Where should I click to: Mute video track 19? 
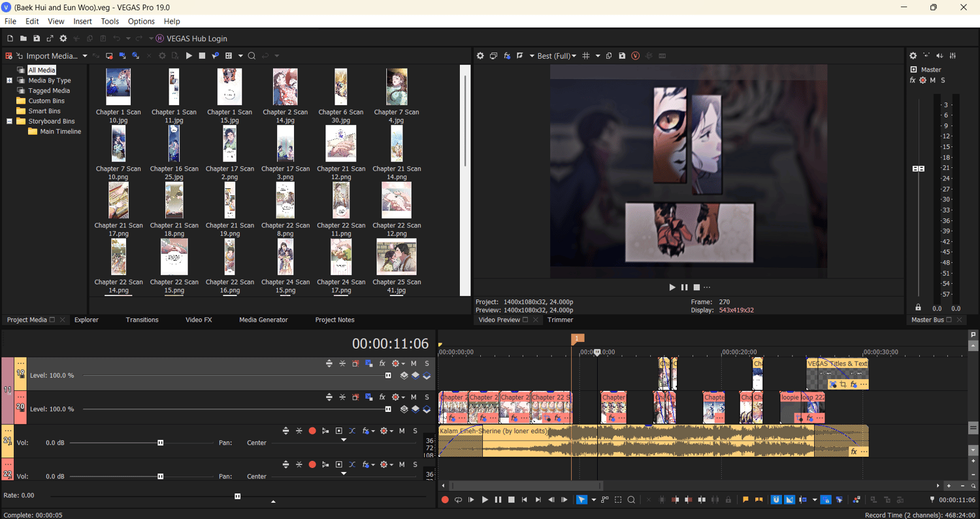pos(414,363)
